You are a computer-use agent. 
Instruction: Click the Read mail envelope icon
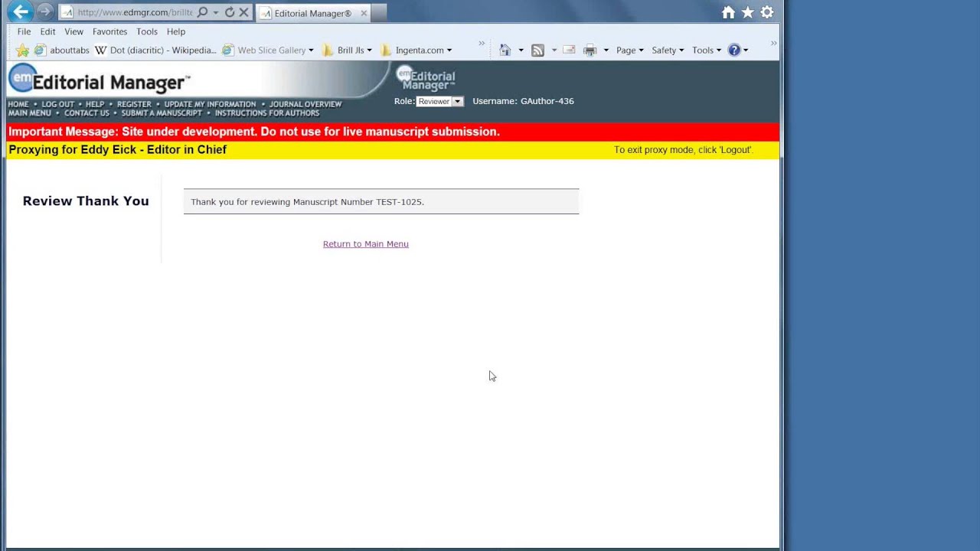pyautogui.click(x=569, y=51)
